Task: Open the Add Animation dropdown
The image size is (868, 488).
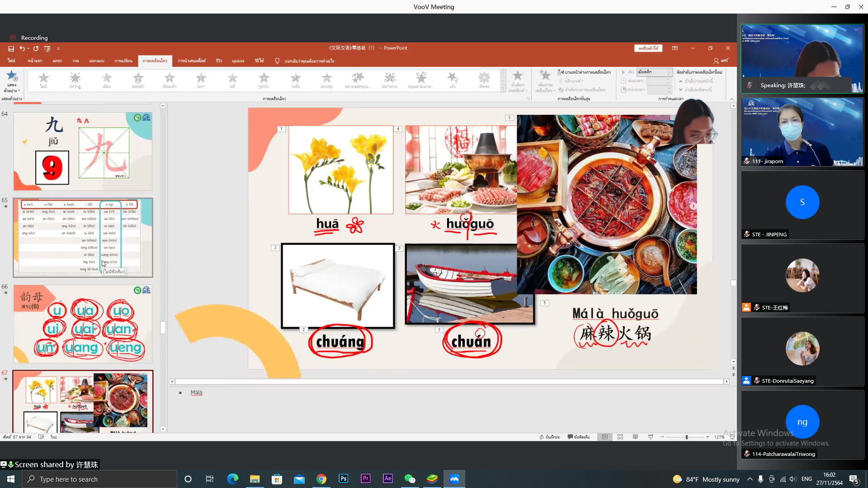Action: coord(545,81)
